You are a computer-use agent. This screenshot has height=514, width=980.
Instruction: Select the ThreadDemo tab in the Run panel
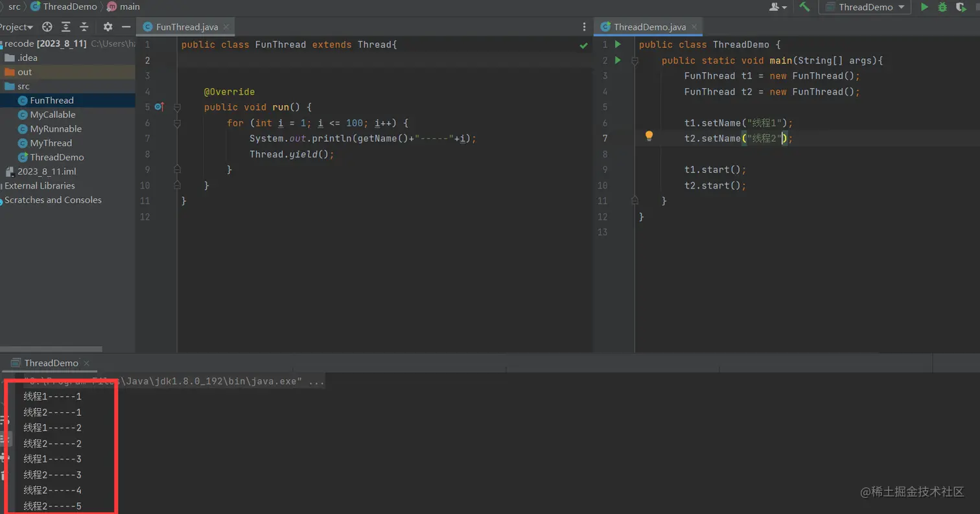coord(51,364)
